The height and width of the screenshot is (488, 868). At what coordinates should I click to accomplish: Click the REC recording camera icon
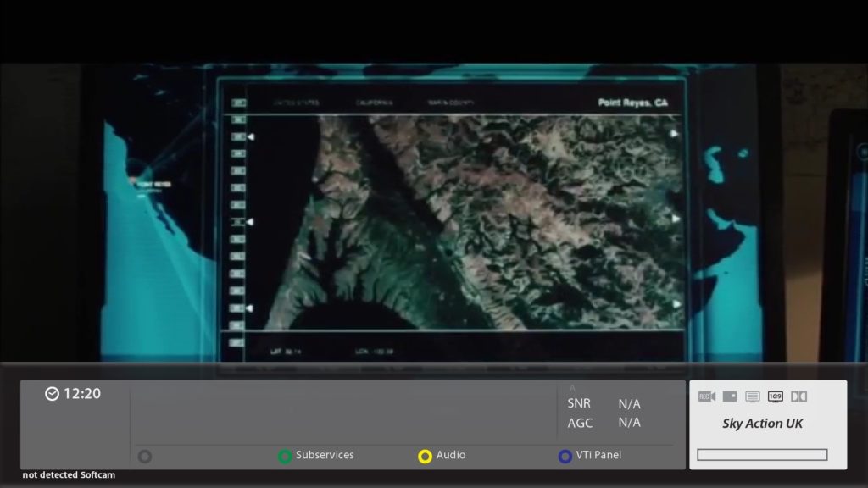(x=707, y=396)
